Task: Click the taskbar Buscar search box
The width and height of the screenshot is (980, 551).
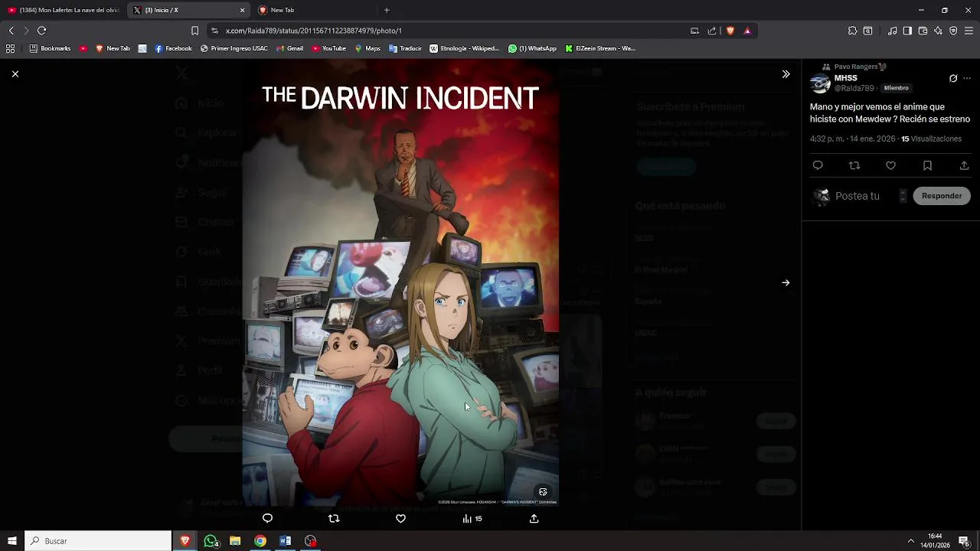Action: click(x=98, y=541)
